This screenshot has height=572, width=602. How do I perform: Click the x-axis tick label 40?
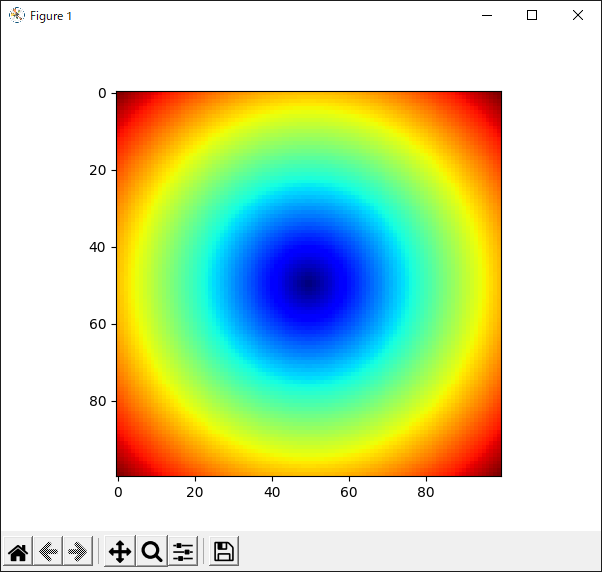coord(272,492)
